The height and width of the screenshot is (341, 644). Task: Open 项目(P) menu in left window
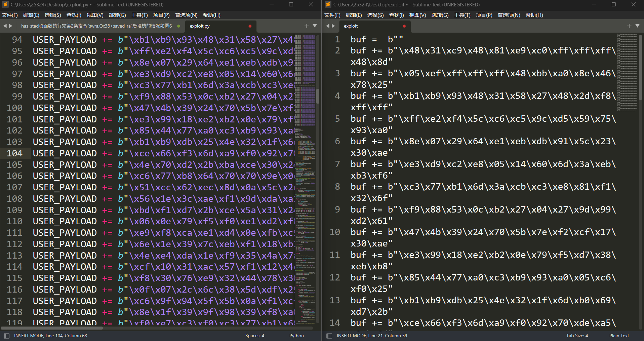tap(161, 15)
